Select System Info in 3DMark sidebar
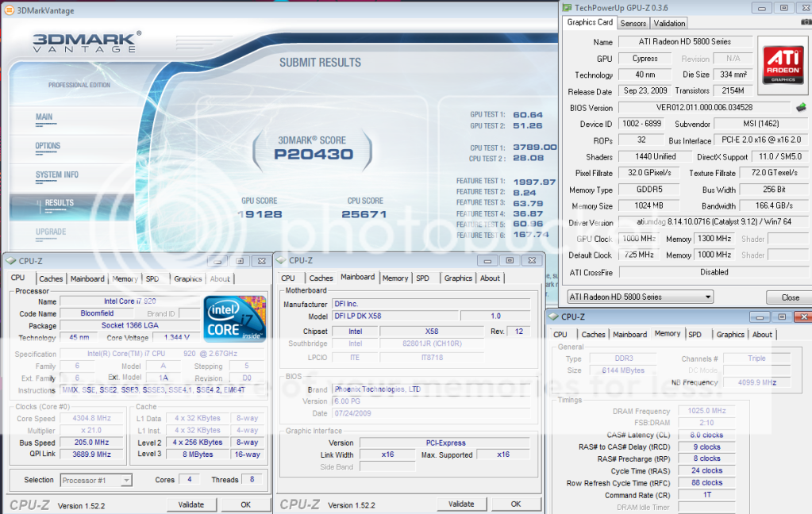 pyautogui.click(x=56, y=175)
